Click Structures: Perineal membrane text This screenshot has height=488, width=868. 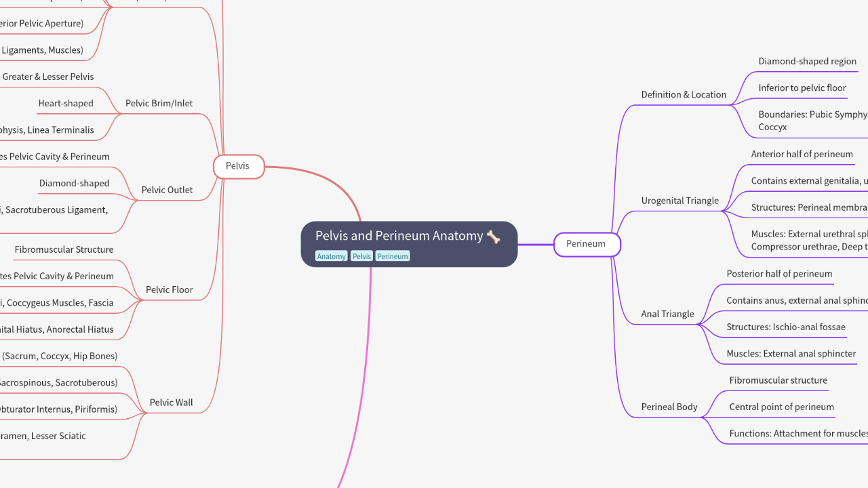tap(809, 208)
